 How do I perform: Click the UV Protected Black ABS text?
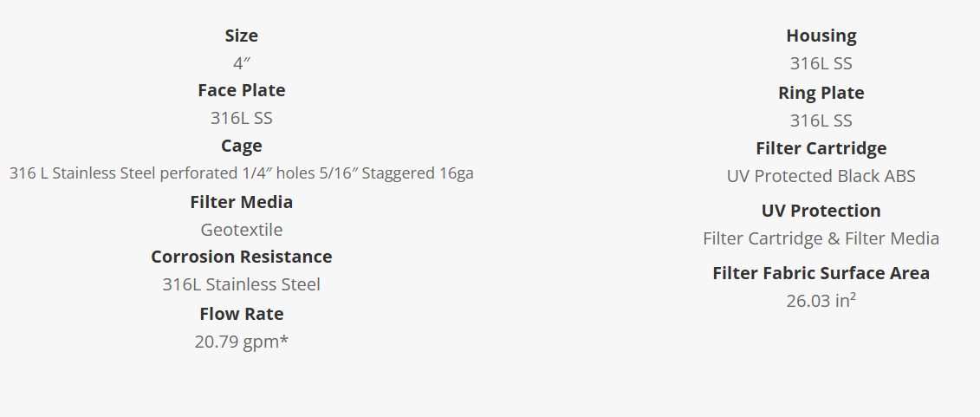coord(821,176)
